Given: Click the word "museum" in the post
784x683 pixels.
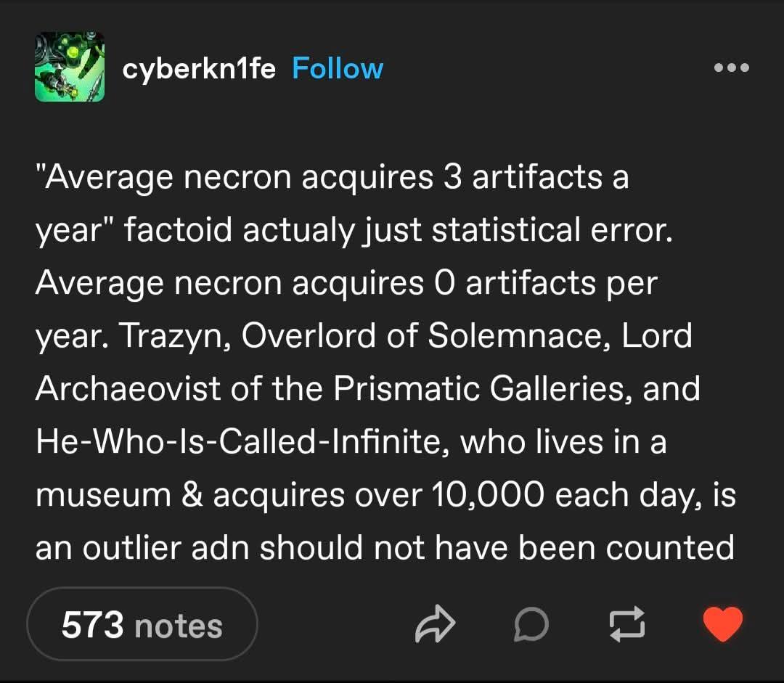Looking at the screenshot, I should coord(105,495).
